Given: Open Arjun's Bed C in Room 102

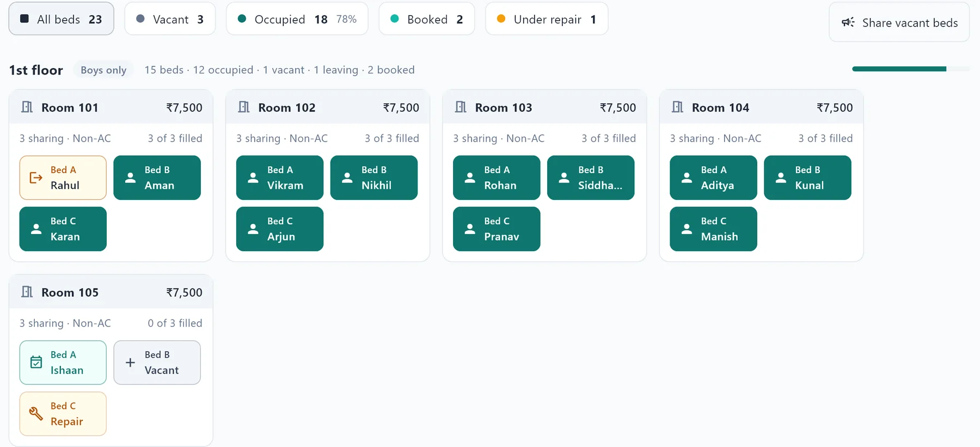Looking at the screenshot, I should (x=280, y=229).
